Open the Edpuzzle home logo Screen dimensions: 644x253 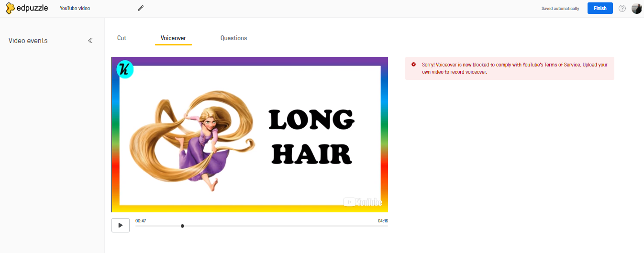[27, 8]
